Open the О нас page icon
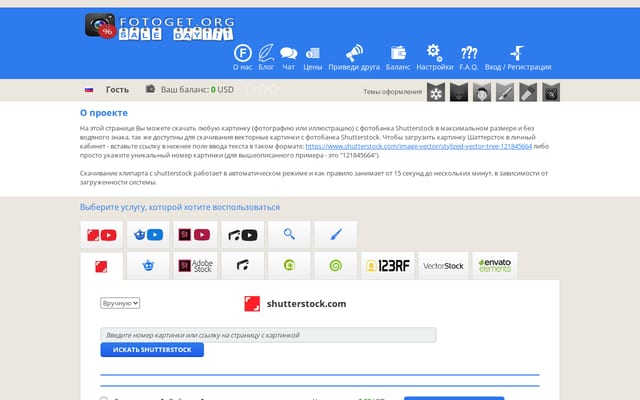 (242, 53)
